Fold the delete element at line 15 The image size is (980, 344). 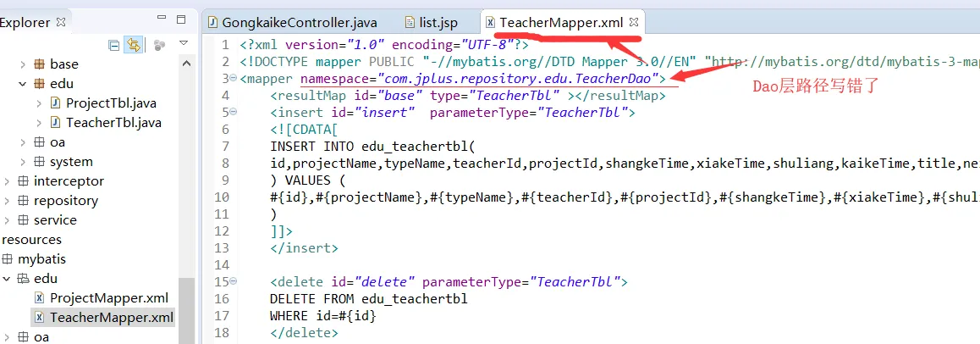pyautogui.click(x=233, y=282)
